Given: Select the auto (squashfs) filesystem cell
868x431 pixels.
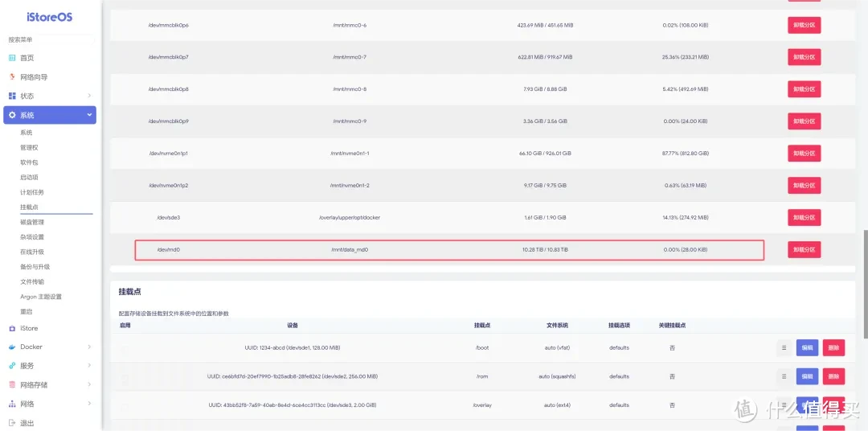Looking at the screenshot, I should [557, 376].
